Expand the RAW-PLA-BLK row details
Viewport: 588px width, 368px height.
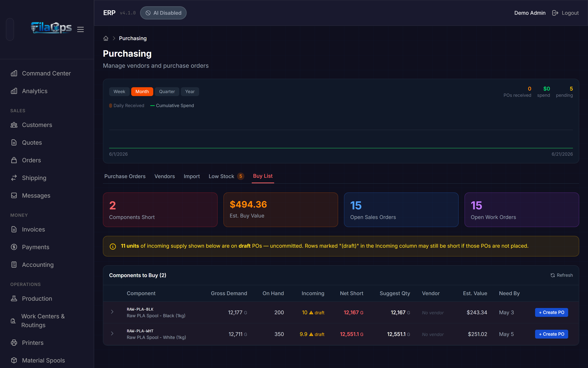[x=112, y=312]
